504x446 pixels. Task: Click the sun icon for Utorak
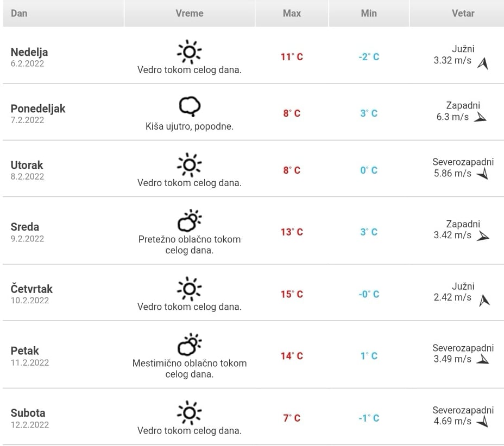point(189,164)
